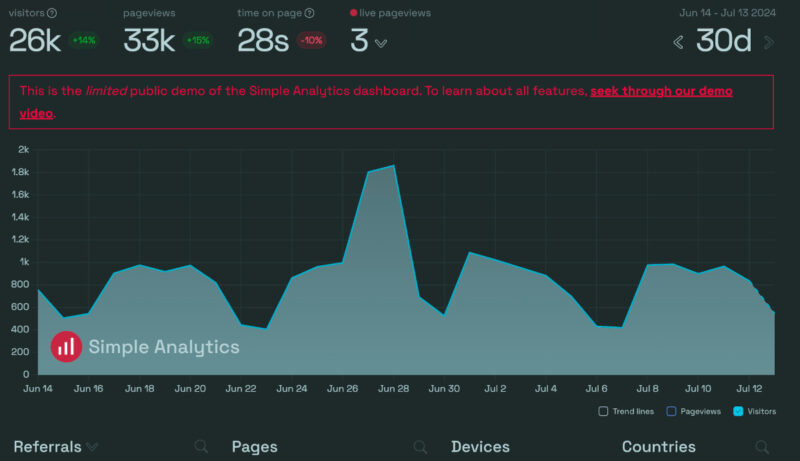Click the Countries section heading
The width and height of the screenshot is (800, 461).
tap(659, 447)
